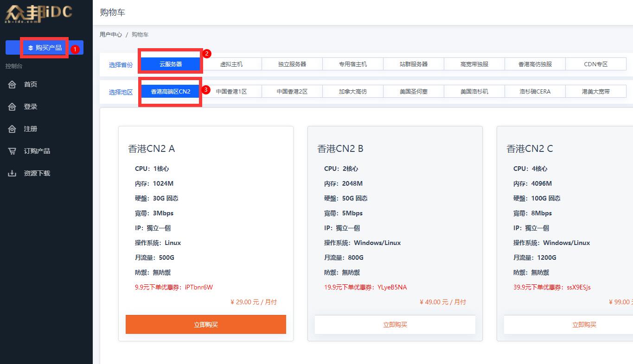Click the home icon beside 首页
633x364 pixels.
12,84
